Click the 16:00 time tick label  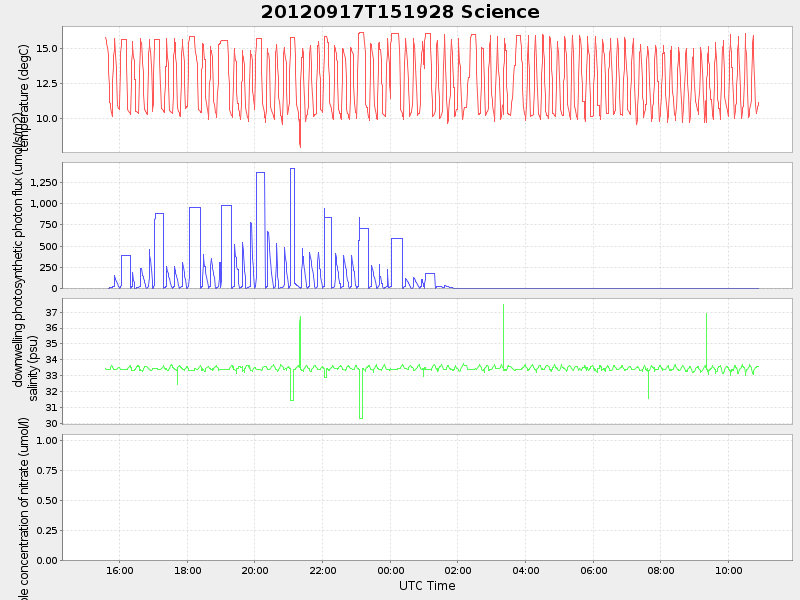[x=120, y=570]
